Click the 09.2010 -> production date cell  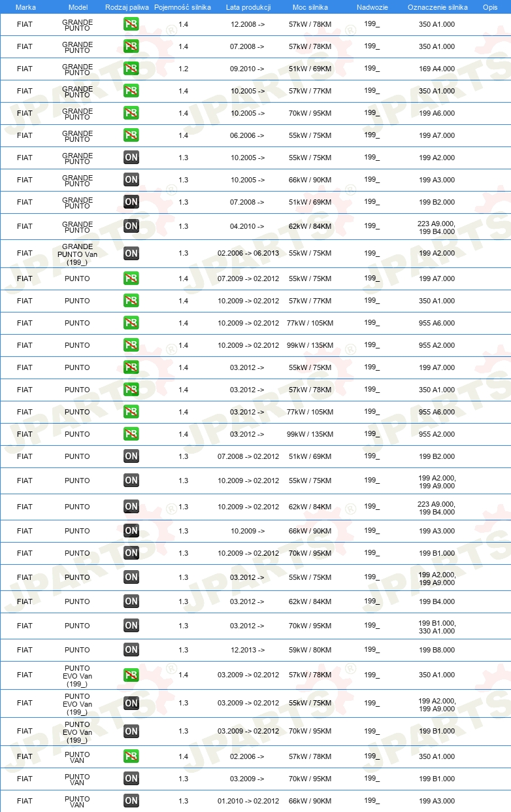click(x=248, y=69)
